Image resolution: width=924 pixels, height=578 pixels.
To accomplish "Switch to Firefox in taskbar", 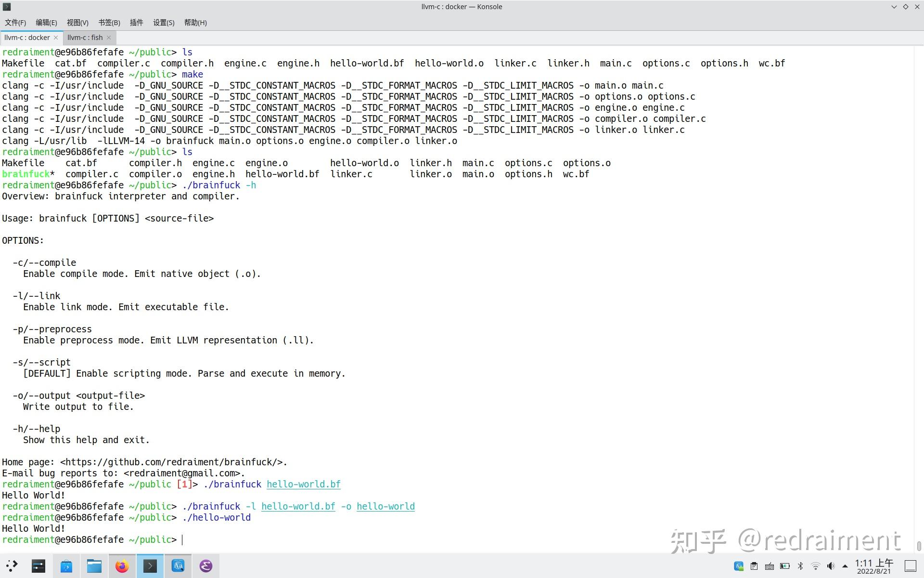I will 122,566.
